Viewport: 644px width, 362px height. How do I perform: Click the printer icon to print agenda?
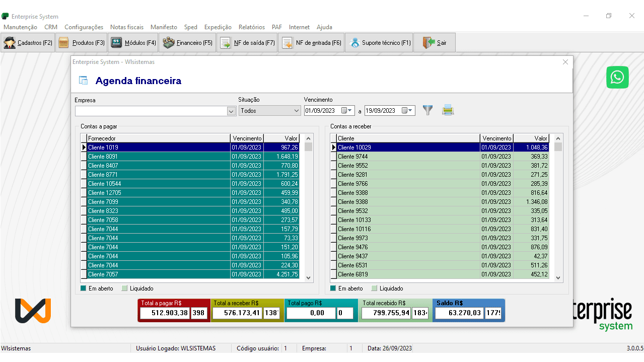click(x=448, y=110)
